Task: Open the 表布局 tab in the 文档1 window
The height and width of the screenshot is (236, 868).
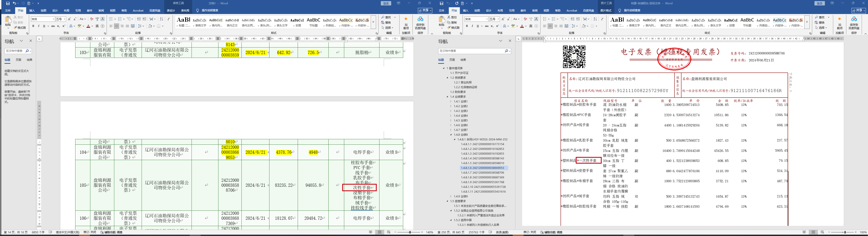Action: (x=185, y=10)
